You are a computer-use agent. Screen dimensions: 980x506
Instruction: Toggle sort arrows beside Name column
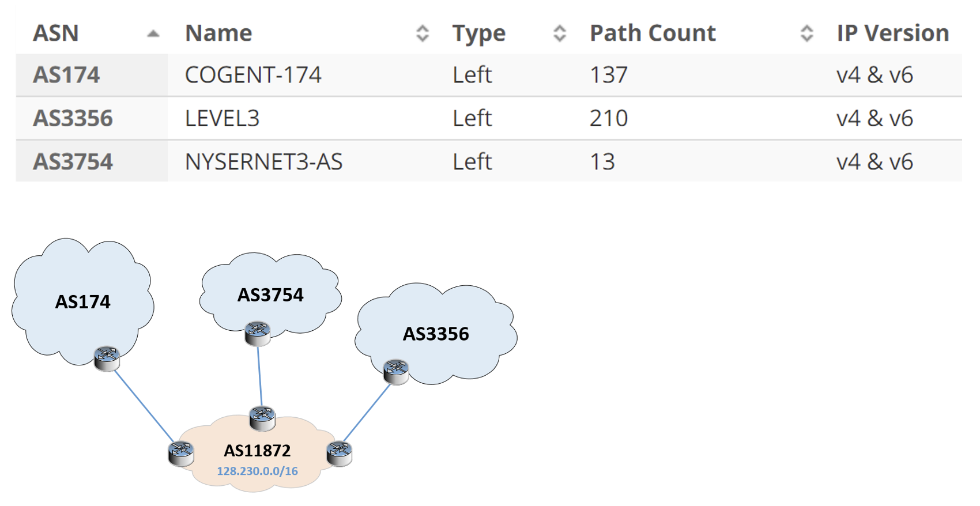[x=423, y=33]
